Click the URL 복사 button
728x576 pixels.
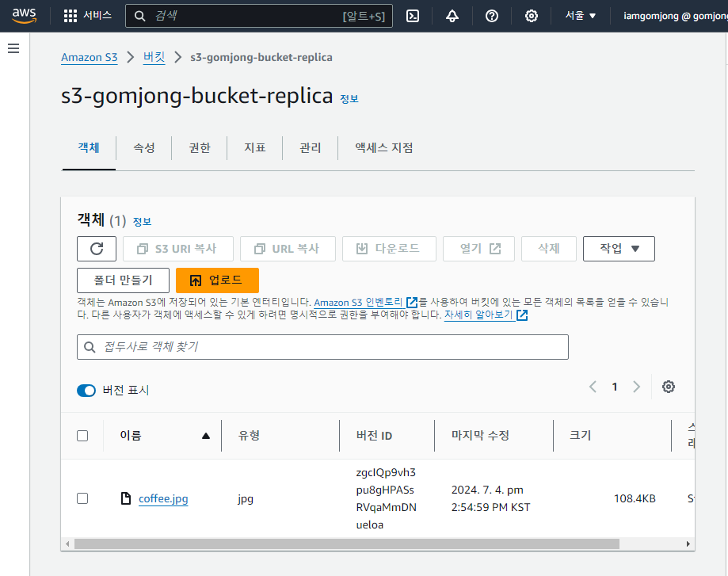coord(288,249)
